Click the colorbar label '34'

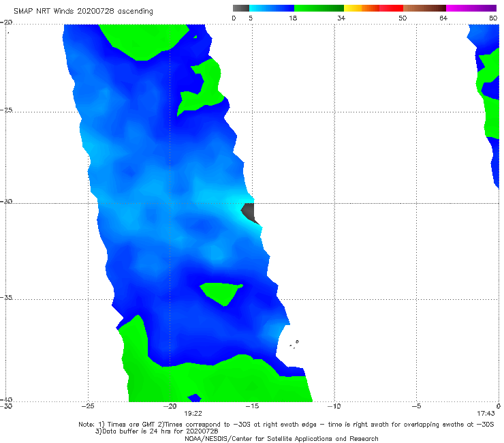pos(341,18)
